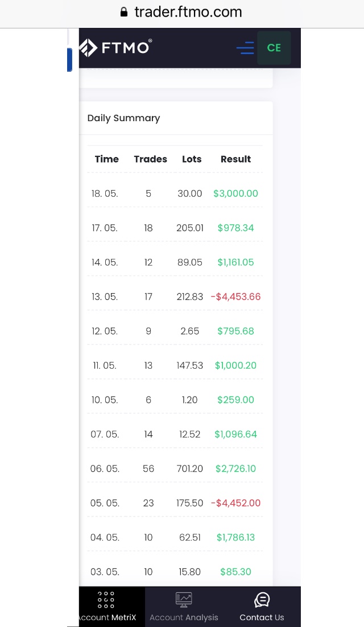The width and height of the screenshot is (364, 627).
Task: Switch to the Account Analysis tab
Action: click(x=184, y=617)
